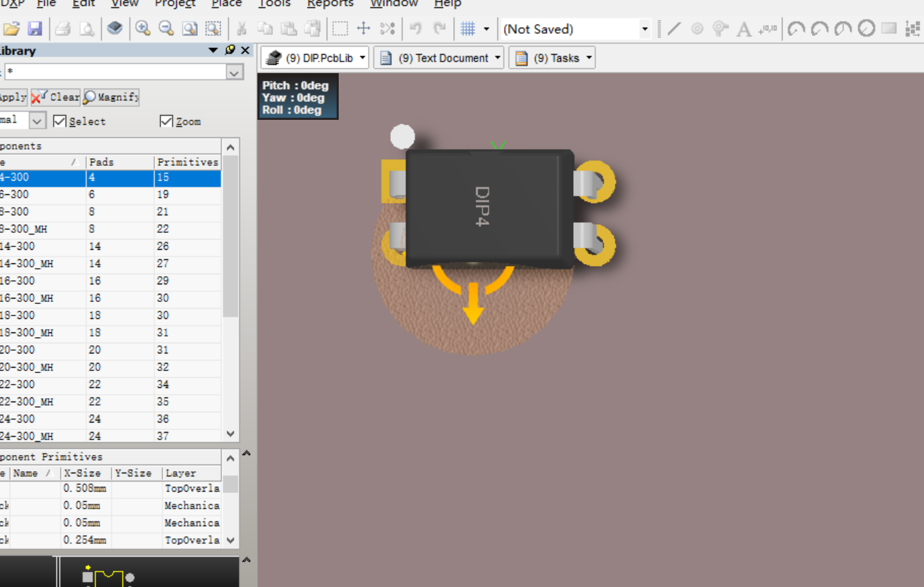Toggle the Select checkbox
The height and width of the screenshot is (587, 924).
[x=60, y=121]
